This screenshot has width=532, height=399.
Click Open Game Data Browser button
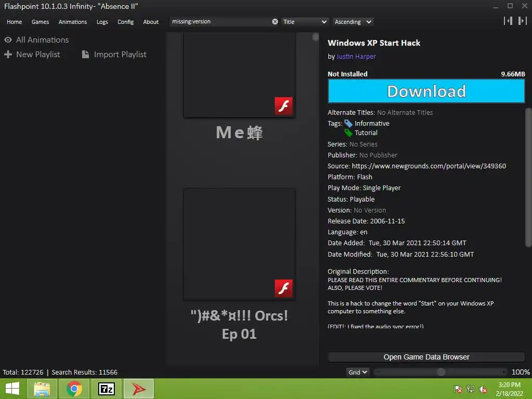426,357
